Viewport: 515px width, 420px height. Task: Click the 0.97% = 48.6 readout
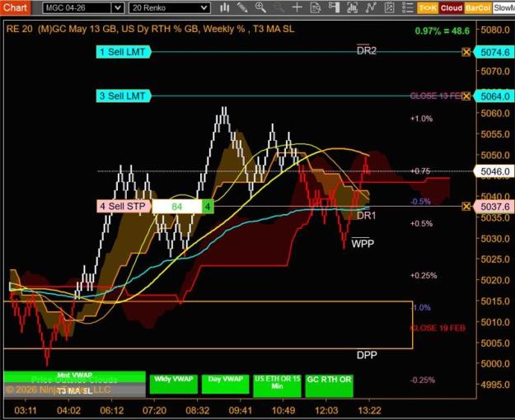[442, 30]
